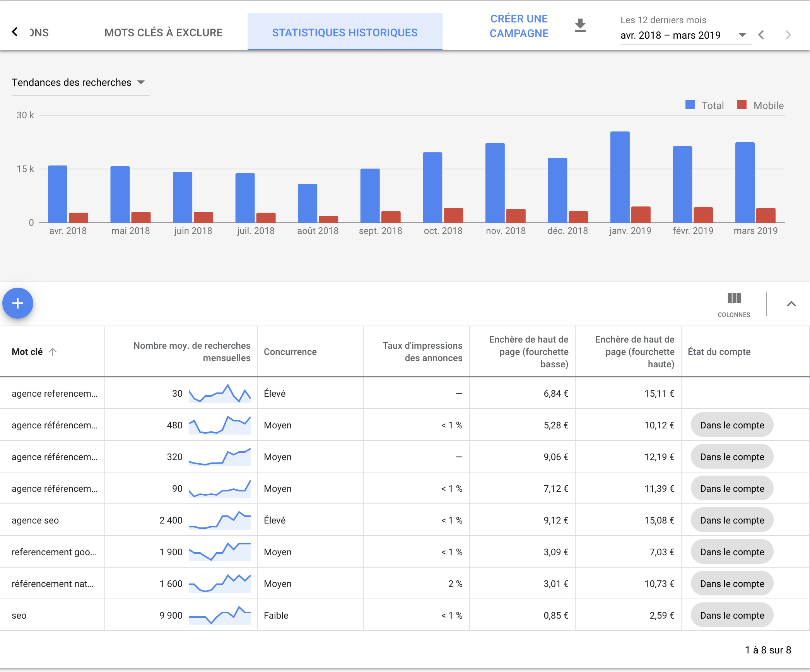Click the back arrow at top left

coord(15,32)
